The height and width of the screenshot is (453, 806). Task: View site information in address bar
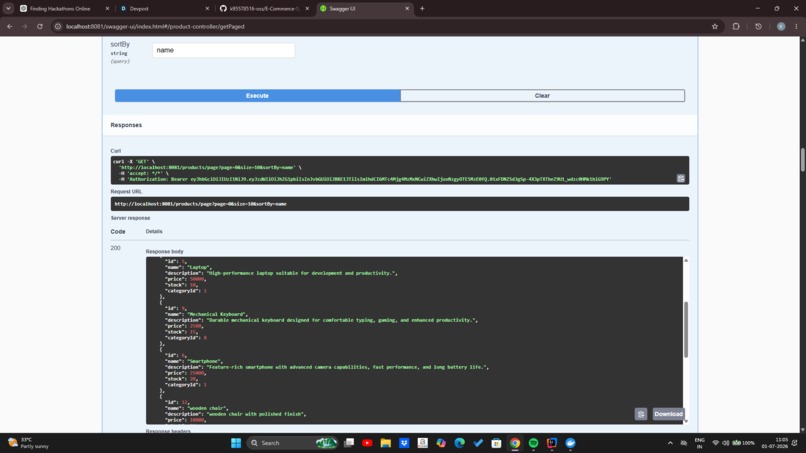click(x=58, y=27)
